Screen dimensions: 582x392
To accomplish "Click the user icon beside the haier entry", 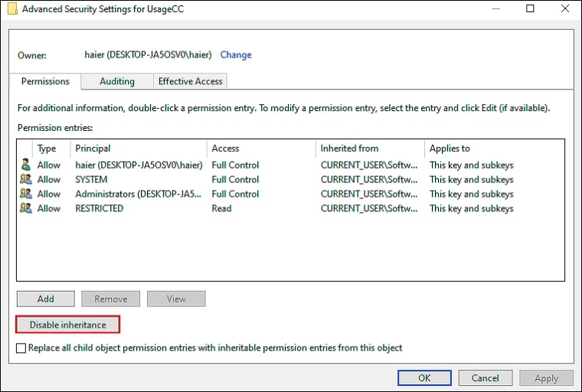I will tap(25, 165).
